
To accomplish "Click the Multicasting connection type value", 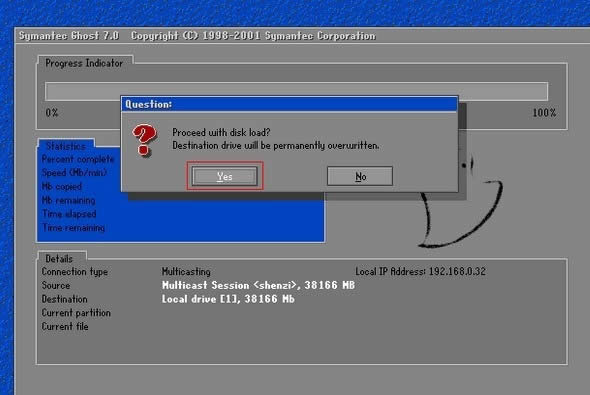I will click(186, 271).
